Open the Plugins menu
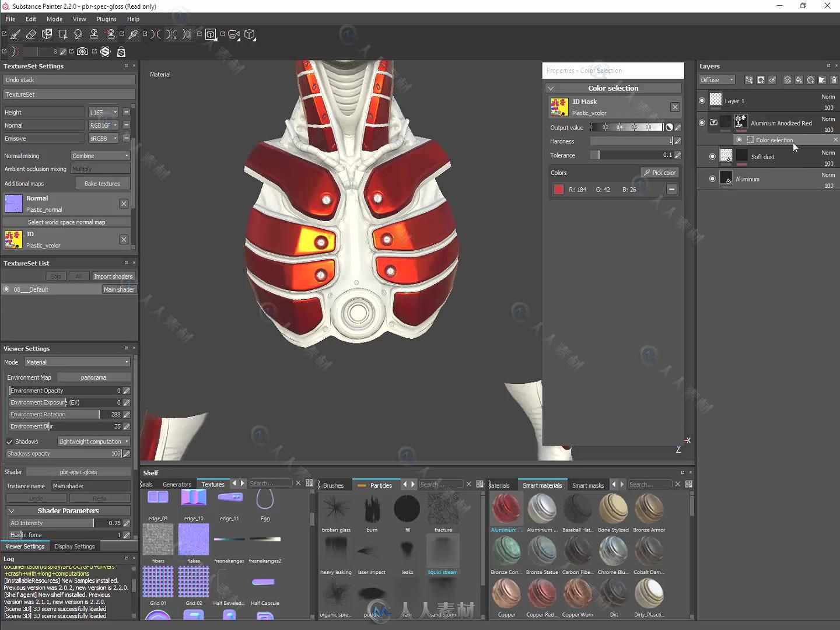Image resolution: width=840 pixels, height=630 pixels. [x=106, y=19]
